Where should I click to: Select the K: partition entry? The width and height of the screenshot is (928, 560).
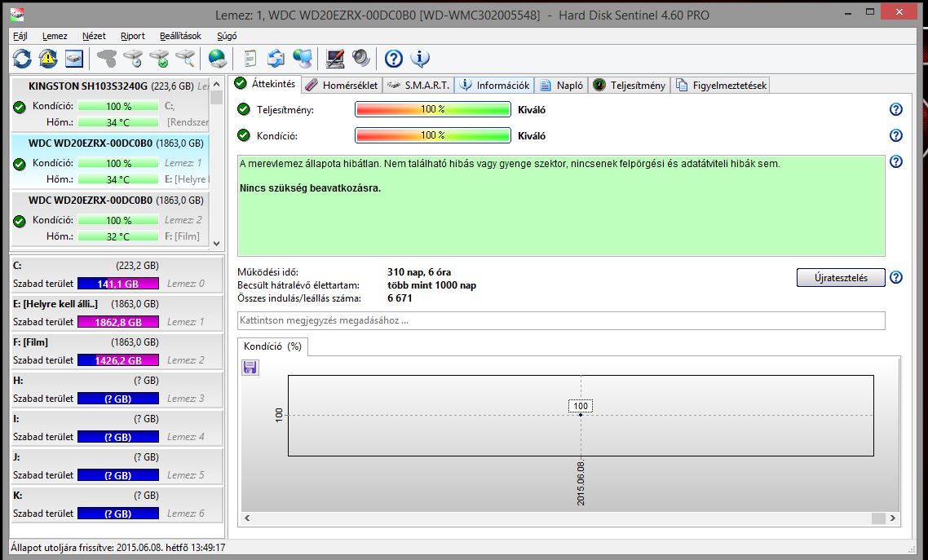[117, 505]
